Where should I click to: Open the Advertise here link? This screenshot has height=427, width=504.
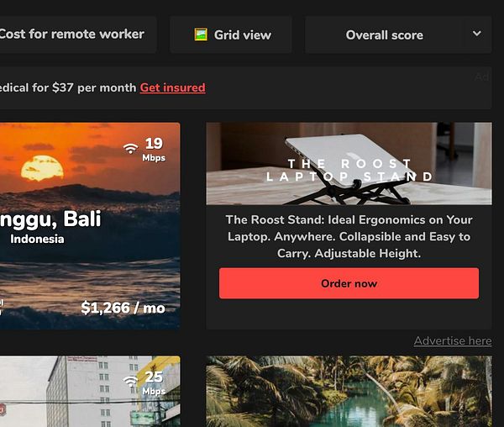(453, 340)
